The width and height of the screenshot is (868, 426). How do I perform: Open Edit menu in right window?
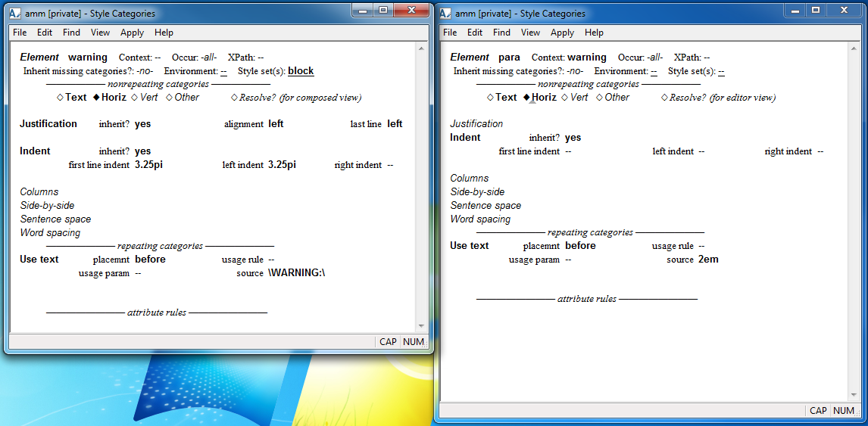pyautogui.click(x=475, y=33)
